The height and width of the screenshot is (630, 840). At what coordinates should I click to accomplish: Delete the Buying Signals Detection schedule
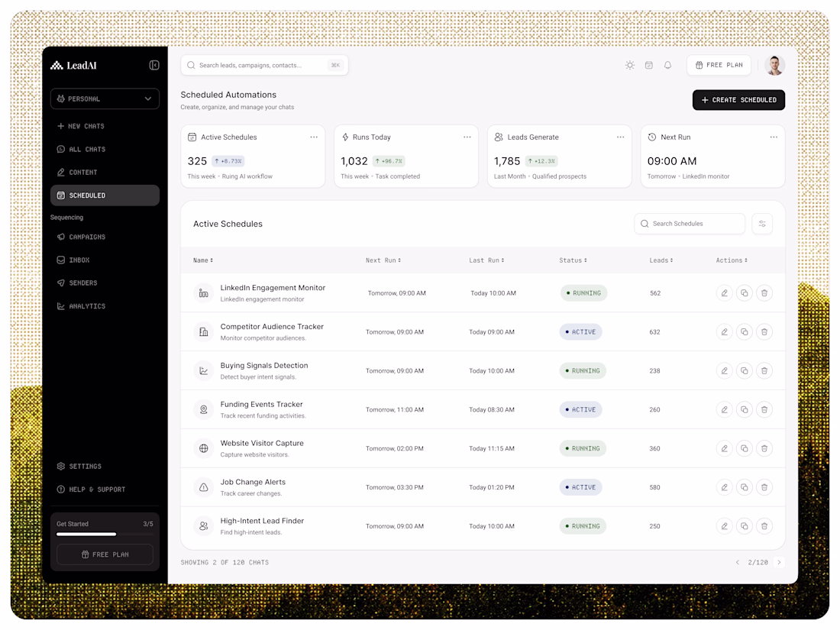(764, 370)
